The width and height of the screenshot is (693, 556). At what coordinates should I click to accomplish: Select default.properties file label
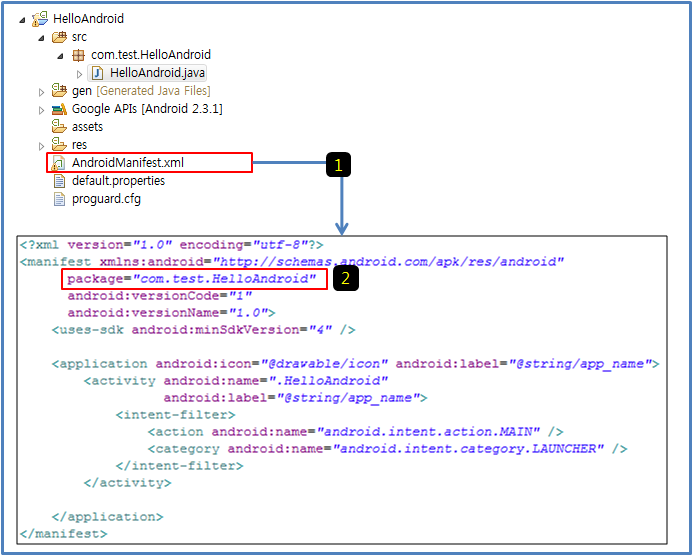pyautogui.click(x=118, y=181)
